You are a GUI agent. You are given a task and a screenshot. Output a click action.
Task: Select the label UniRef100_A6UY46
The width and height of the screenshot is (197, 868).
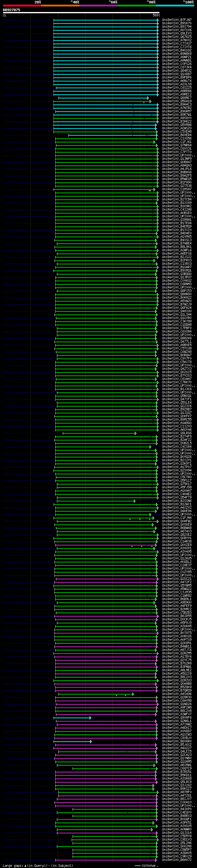coord(176,430)
